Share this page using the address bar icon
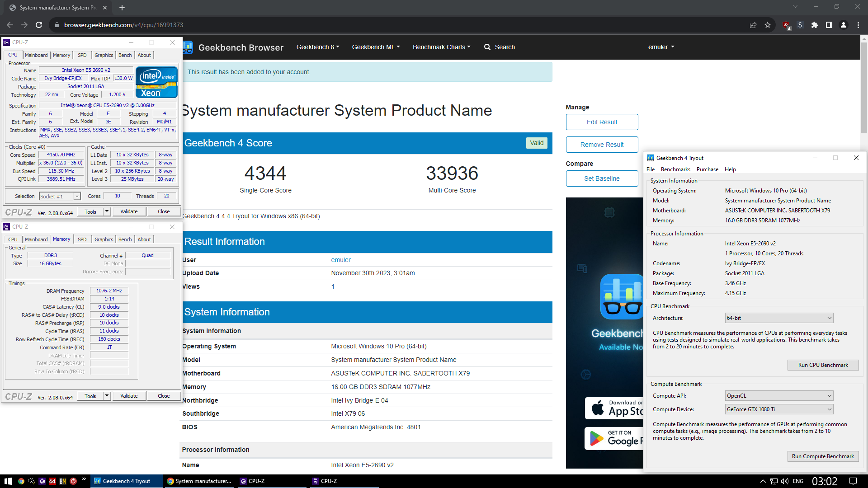Image resolution: width=868 pixels, height=488 pixels. [753, 25]
